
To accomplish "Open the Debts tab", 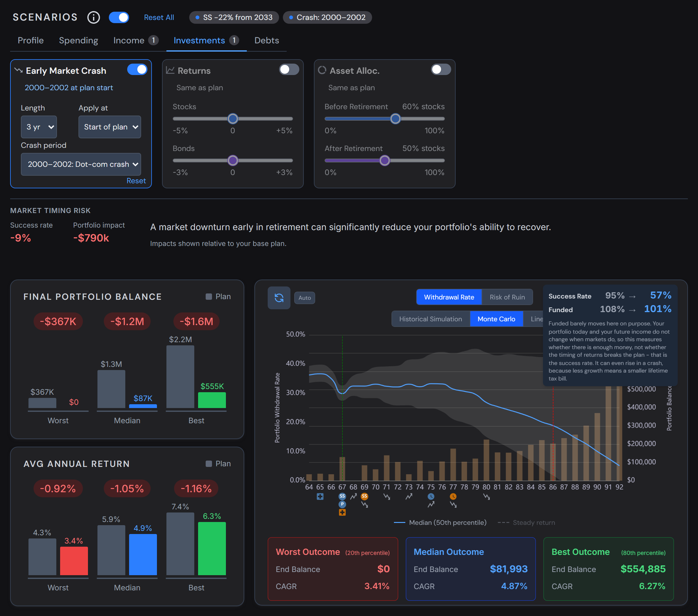I will click(267, 40).
